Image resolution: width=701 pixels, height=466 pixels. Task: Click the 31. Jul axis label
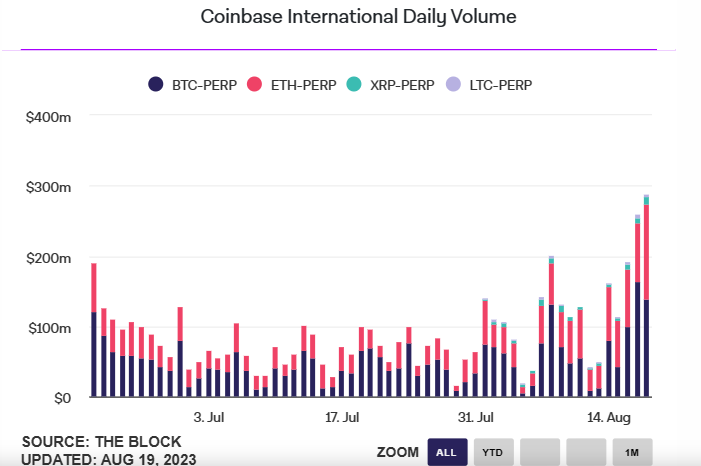point(476,417)
